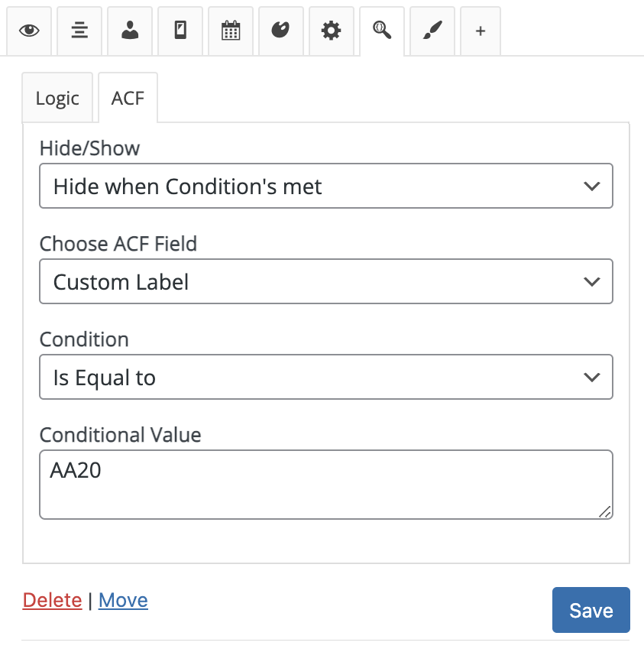Switch to the Logic tab
644x652 pixels.
tap(57, 97)
